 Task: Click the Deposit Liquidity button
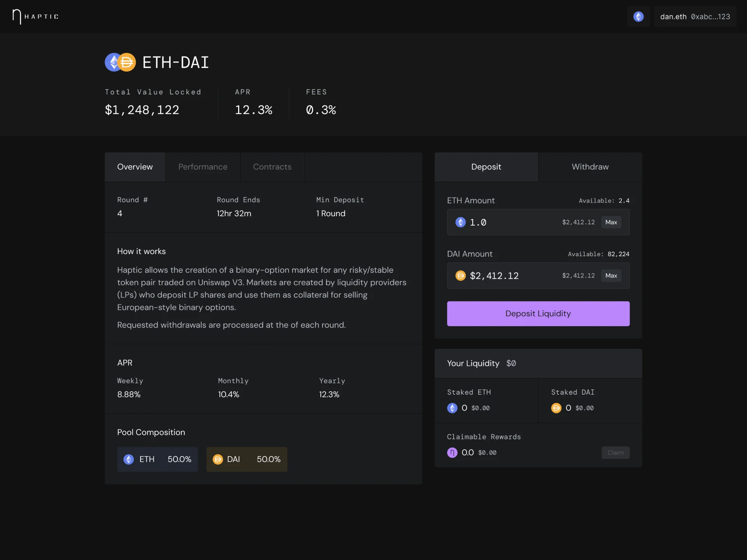pos(538,313)
